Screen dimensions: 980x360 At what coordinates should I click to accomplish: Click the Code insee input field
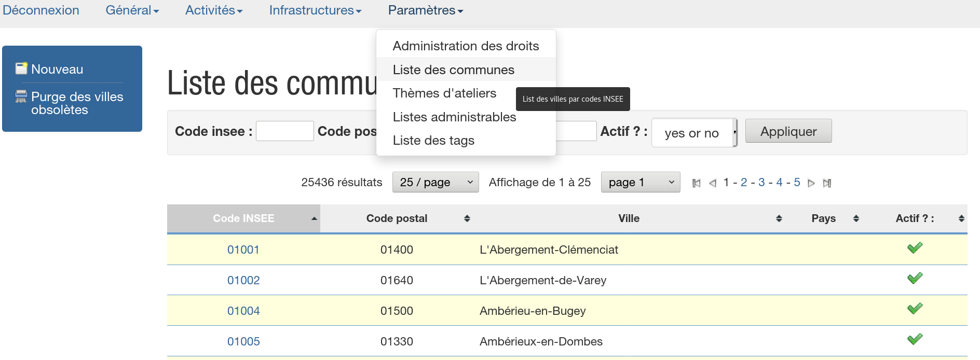[284, 131]
